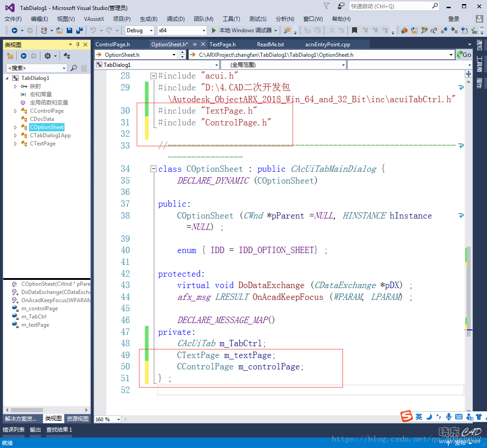The image size is (487, 448).
Task: Expand the CTextPage class node
Action: 15,144
